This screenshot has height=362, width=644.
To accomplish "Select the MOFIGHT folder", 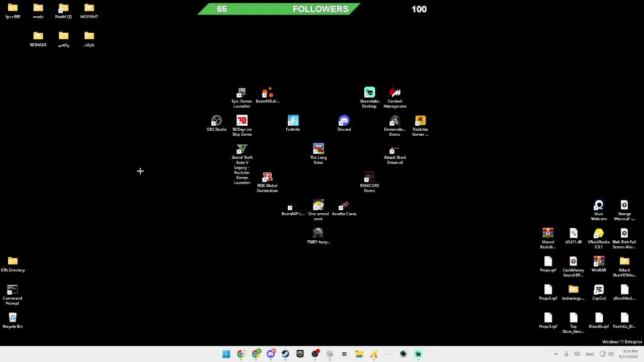I will coord(89,11).
